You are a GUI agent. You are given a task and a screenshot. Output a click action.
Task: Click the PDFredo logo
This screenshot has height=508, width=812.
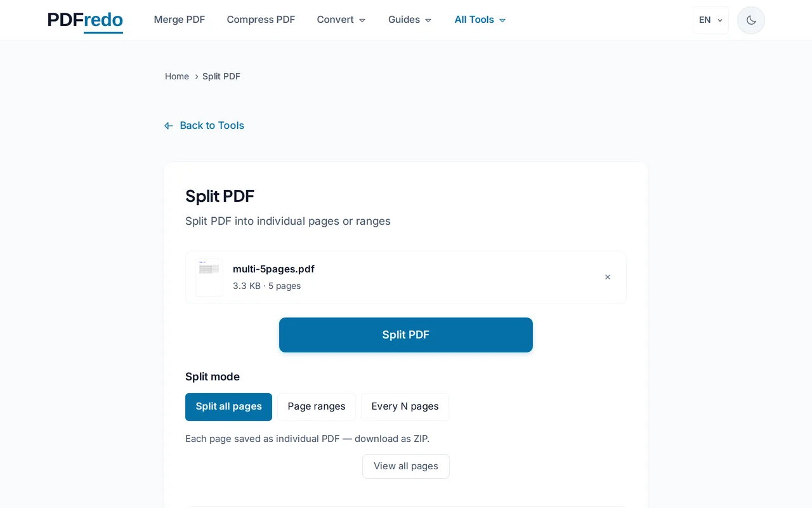pyautogui.click(x=85, y=20)
